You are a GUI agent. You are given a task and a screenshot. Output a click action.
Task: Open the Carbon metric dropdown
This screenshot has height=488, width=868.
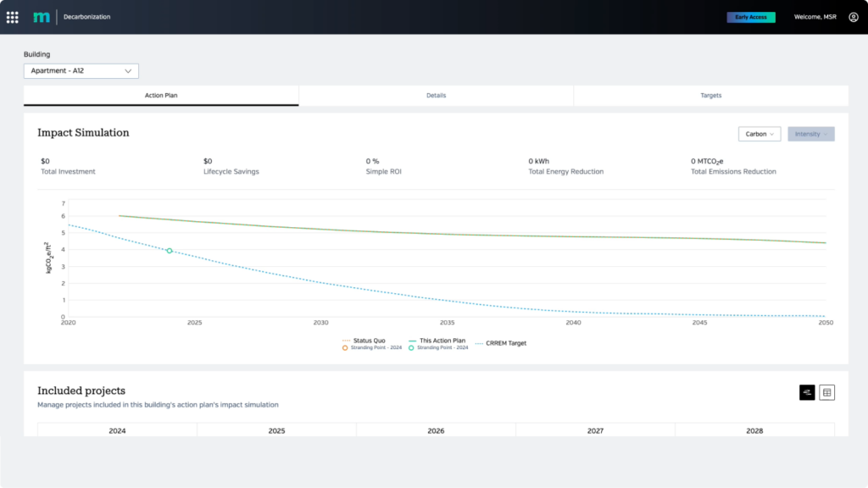(759, 133)
